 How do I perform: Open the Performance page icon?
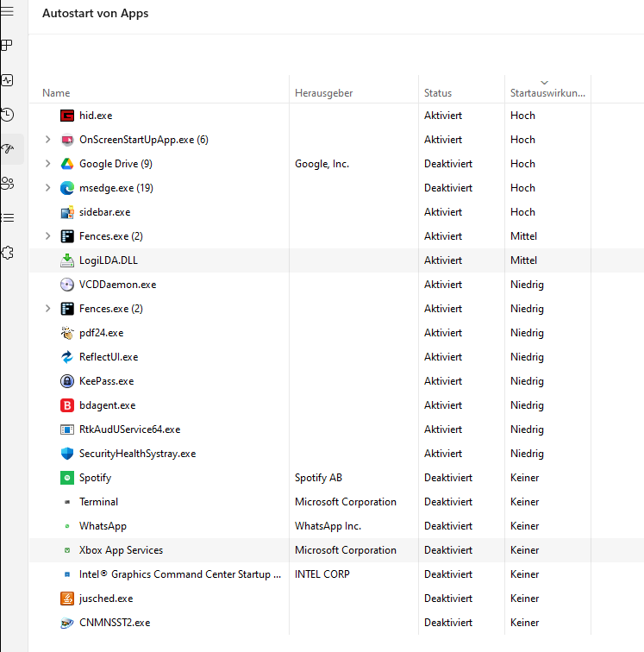(7, 80)
